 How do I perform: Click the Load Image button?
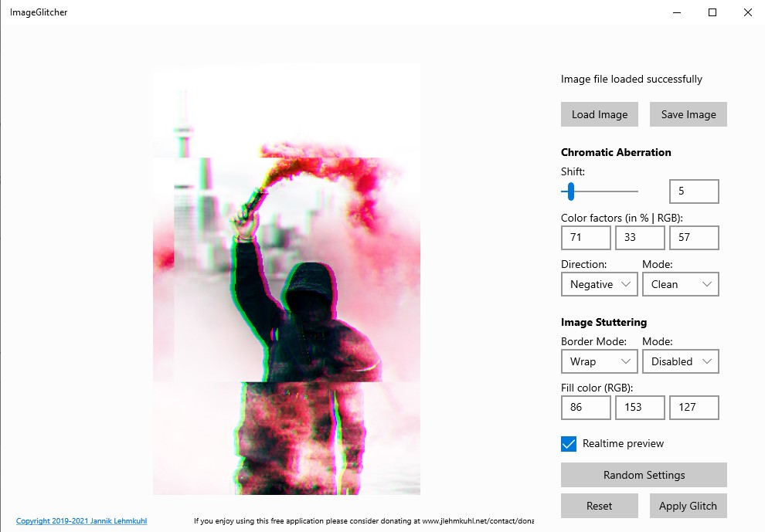(599, 114)
